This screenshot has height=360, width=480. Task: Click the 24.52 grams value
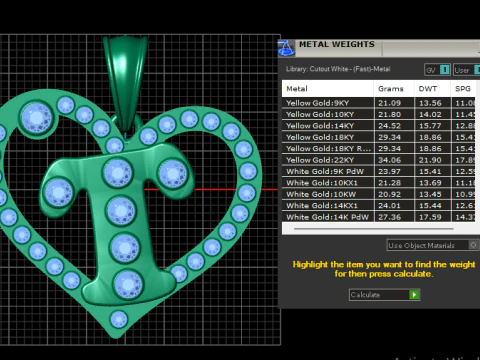click(x=389, y=126)
